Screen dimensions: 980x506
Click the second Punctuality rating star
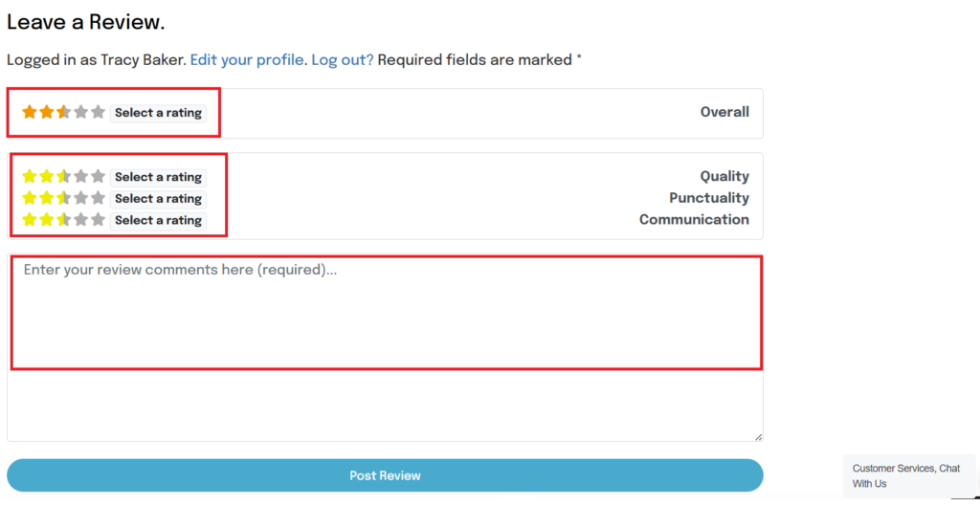pyautogui.click(x=46, y=198)
